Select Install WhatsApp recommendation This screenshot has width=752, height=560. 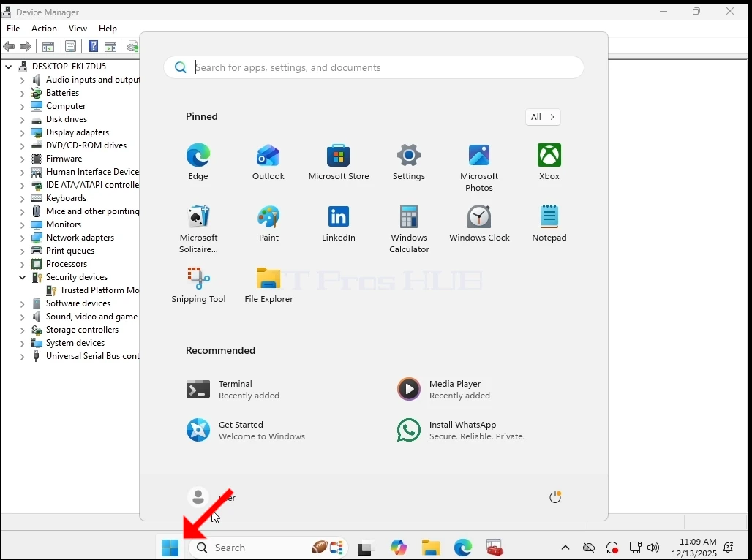[x=461, y=430]
